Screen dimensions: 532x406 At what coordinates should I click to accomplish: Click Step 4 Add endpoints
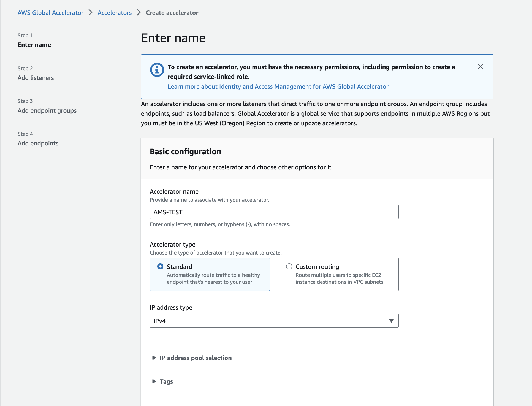point(38,143)
